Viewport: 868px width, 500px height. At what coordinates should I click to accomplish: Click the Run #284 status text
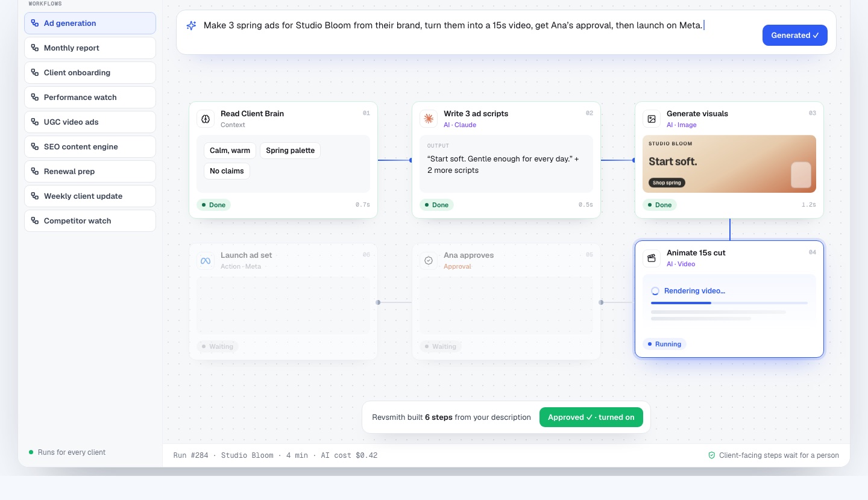pos(275,455)
